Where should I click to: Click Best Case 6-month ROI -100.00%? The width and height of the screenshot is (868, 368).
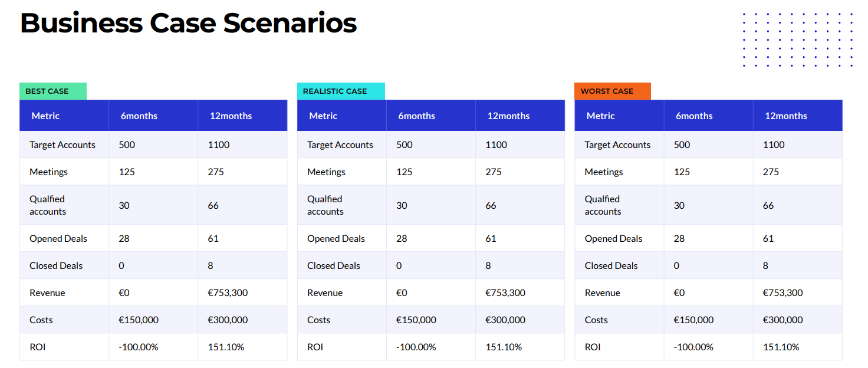[139, 347]
